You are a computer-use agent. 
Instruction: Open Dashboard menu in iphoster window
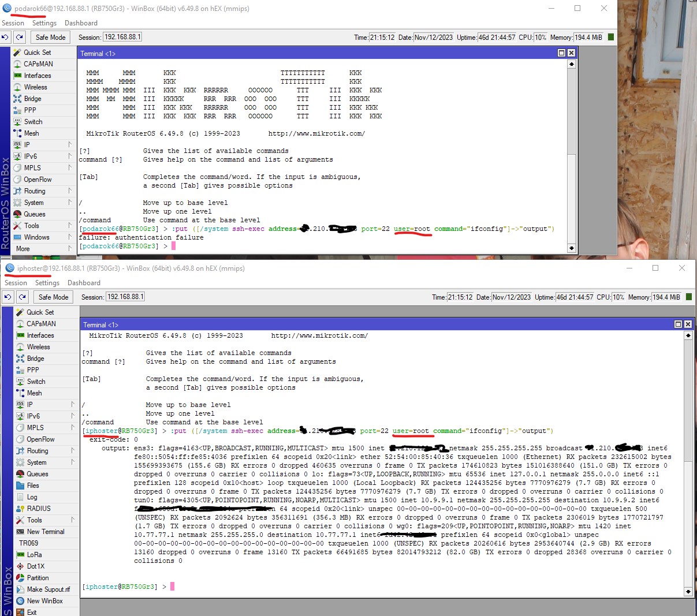84,283
